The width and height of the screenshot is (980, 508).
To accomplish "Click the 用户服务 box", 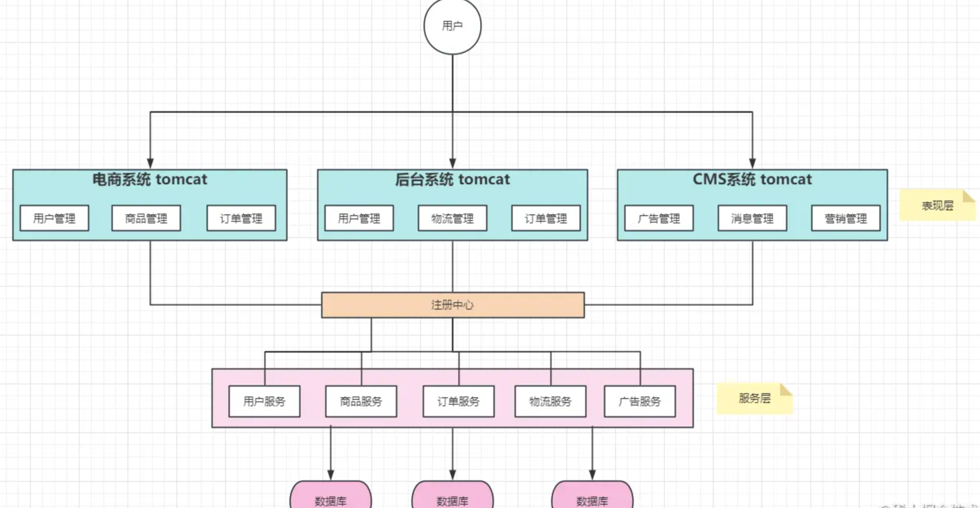I will coord(265,401).
